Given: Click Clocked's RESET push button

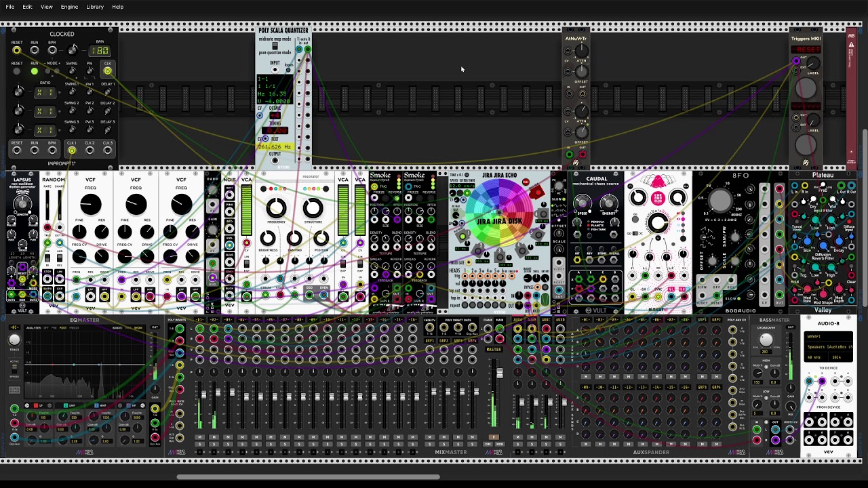Looking at the screenshot, I should point(16,71).
